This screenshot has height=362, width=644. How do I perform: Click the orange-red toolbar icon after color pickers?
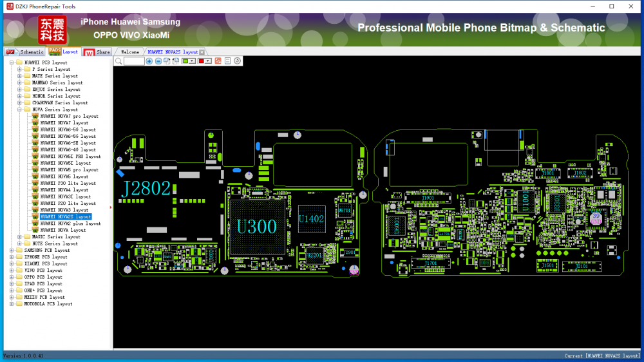pos(218,61)
